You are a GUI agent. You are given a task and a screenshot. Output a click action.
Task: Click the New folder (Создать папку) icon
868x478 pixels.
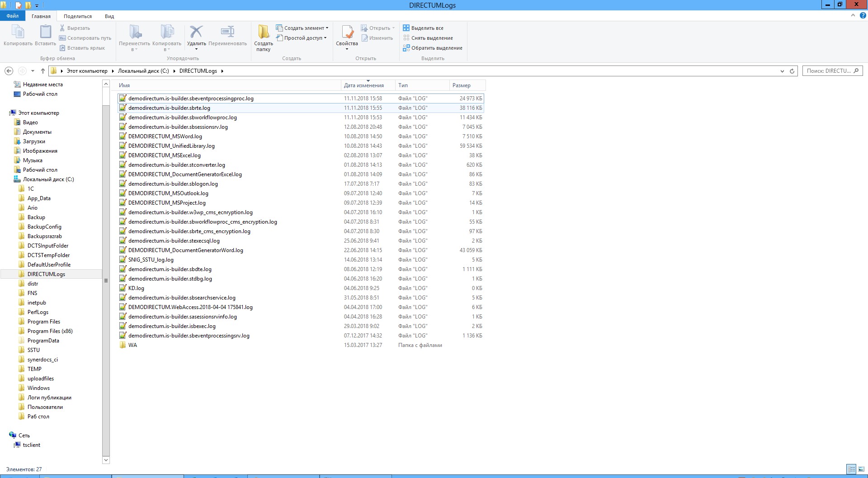point(264,32)
